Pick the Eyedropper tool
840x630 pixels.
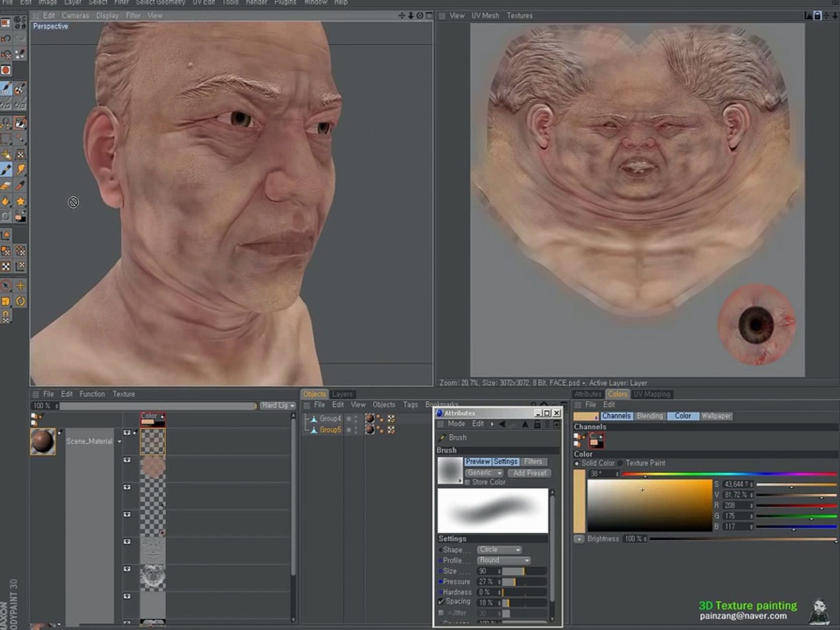[x=20, y=185]
